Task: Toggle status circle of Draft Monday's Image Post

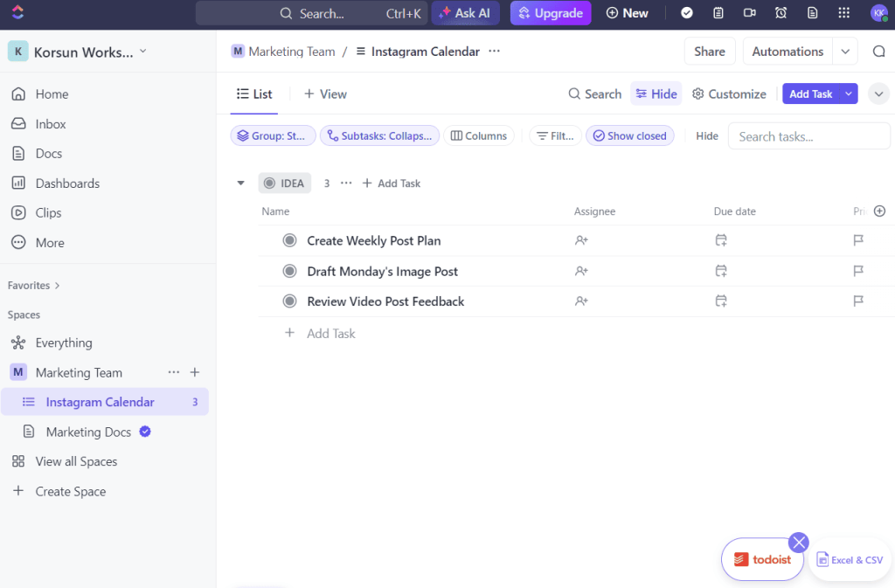Action: click(290, 272)
